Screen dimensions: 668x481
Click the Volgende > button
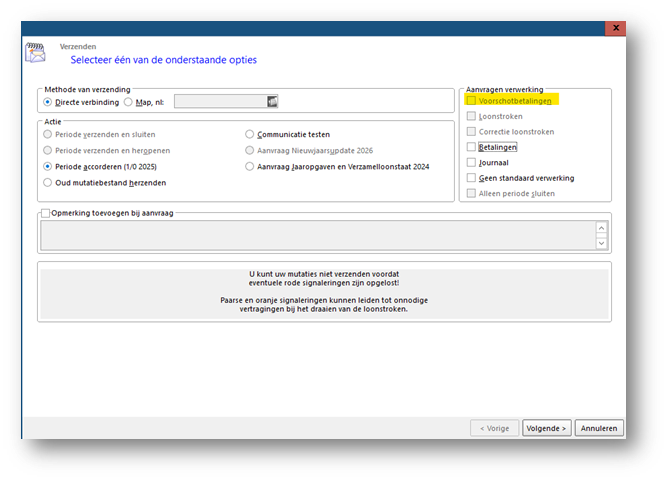point(547,428)
